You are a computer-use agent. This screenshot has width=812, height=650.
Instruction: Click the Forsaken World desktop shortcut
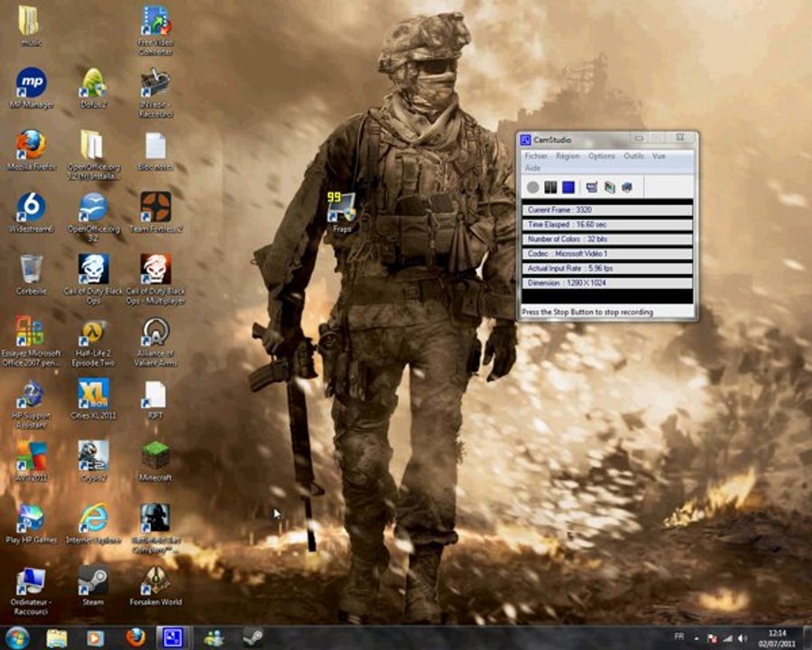point(155,586)
